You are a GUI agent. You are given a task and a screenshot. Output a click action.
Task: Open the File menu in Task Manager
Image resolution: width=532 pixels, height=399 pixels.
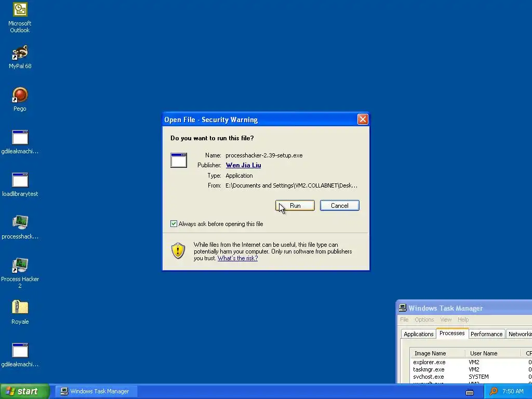404,320
